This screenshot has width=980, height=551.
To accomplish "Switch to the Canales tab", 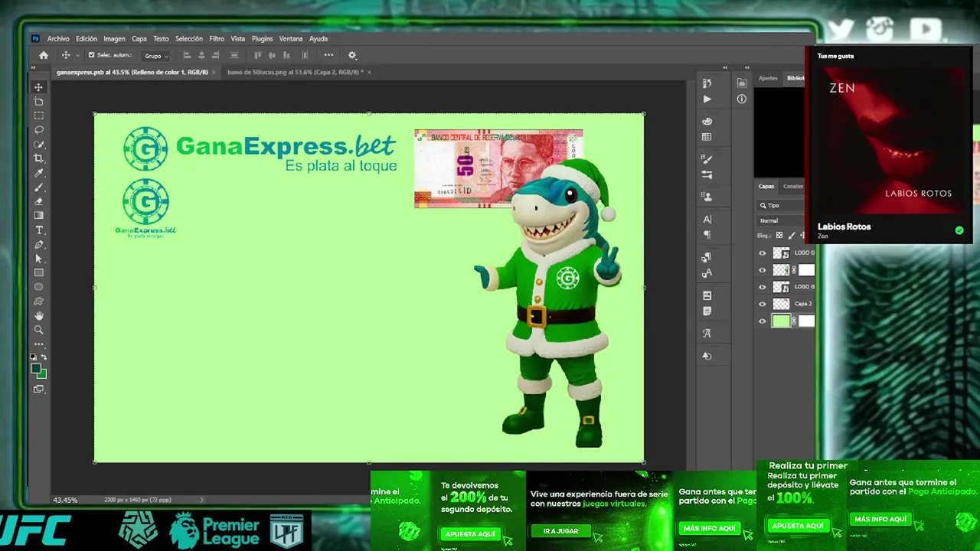I will click(793, 186).
